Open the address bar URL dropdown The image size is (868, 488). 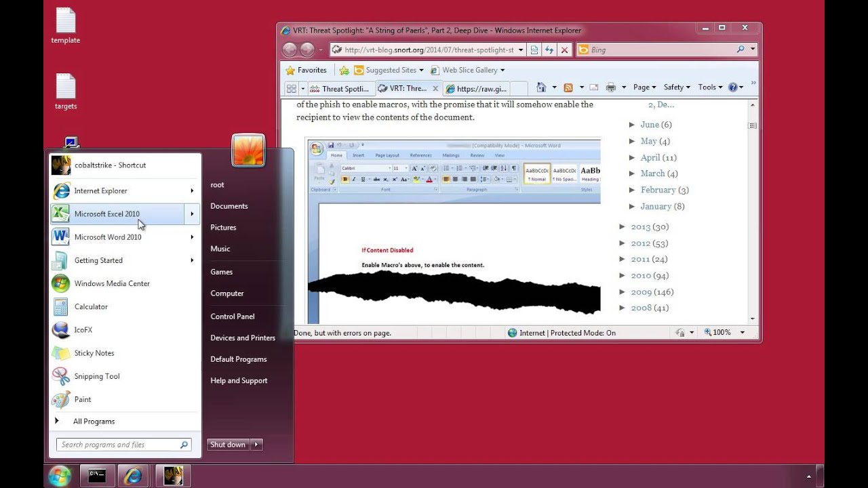point(521,49)
